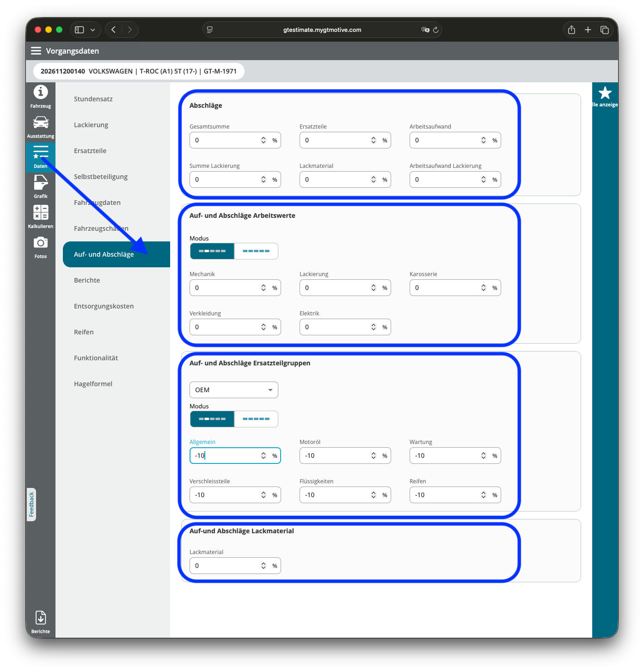The width and height of the screenshot is (644, 672).
Task: Focus the Flüssigkeiten percentage field
Action: click(345, 495)
